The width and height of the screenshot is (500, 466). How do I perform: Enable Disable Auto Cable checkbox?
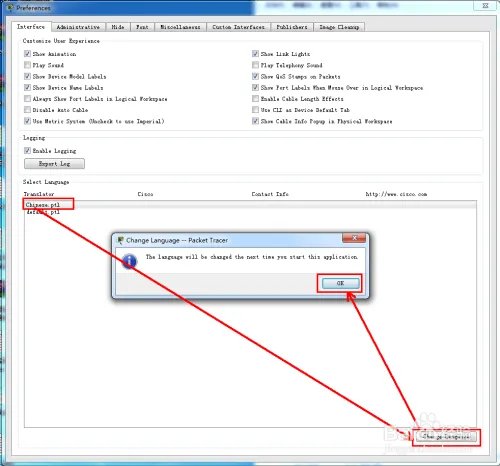coord(27,110)
